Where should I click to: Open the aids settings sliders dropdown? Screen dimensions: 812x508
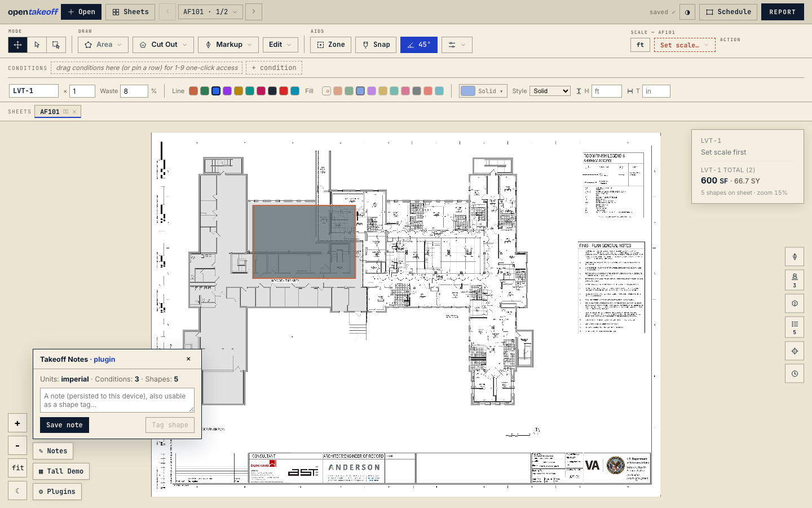point(457,45)
